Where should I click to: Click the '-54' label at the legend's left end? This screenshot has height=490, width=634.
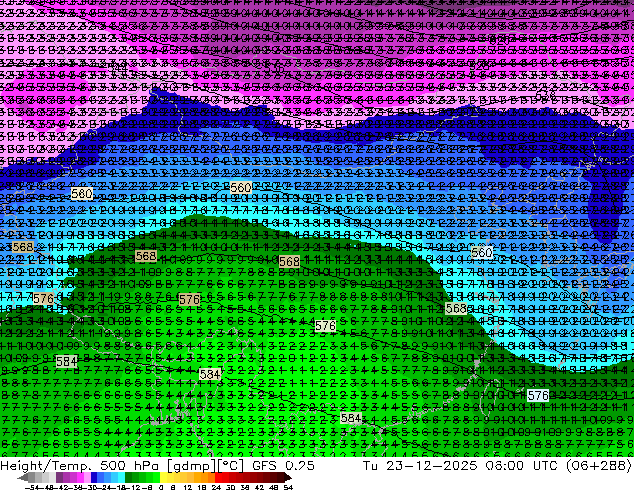32,487
